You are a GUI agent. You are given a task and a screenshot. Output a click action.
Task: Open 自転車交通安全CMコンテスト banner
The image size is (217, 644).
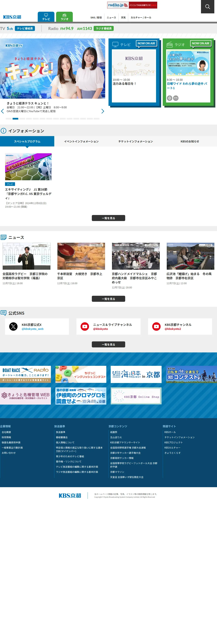191,374
